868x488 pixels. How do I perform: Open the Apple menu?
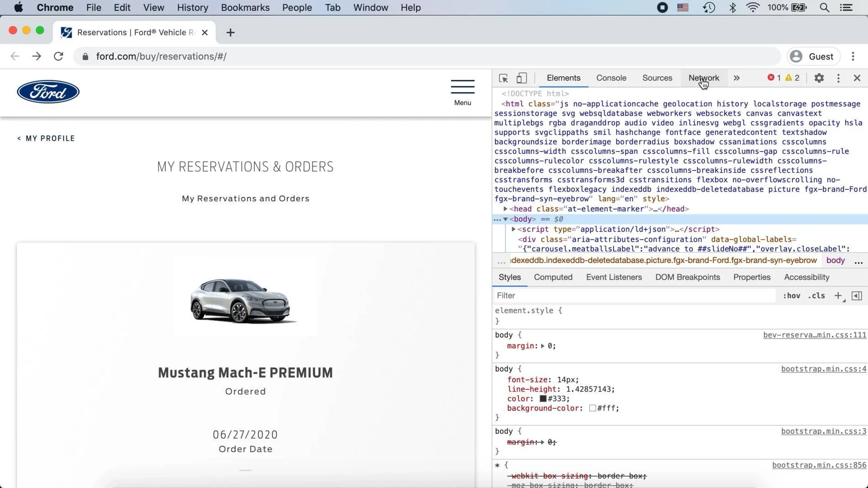point(18,7)
